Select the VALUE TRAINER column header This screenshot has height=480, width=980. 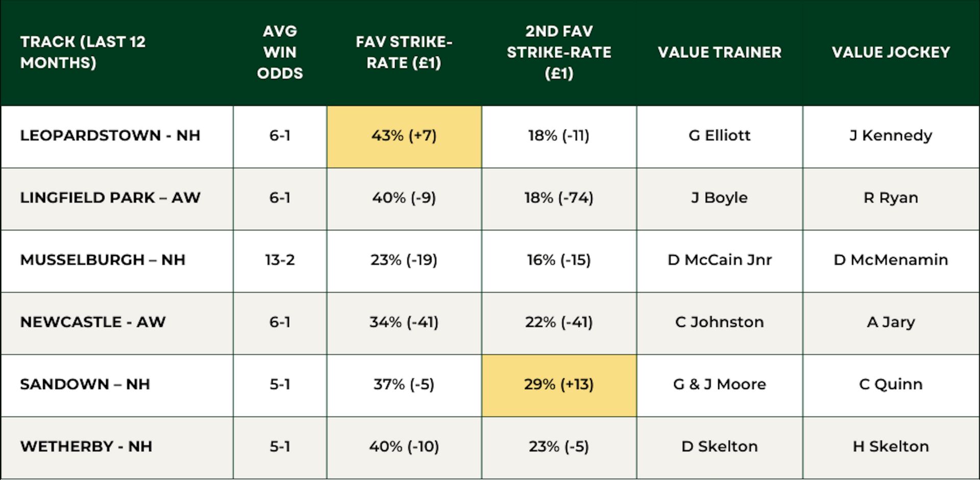point(719,52)
